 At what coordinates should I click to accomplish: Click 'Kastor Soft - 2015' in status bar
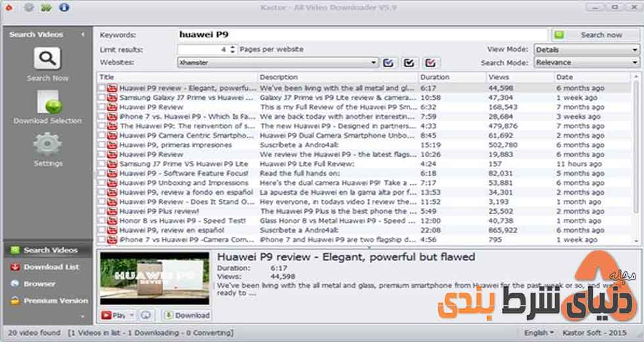(x=595, y=333)
